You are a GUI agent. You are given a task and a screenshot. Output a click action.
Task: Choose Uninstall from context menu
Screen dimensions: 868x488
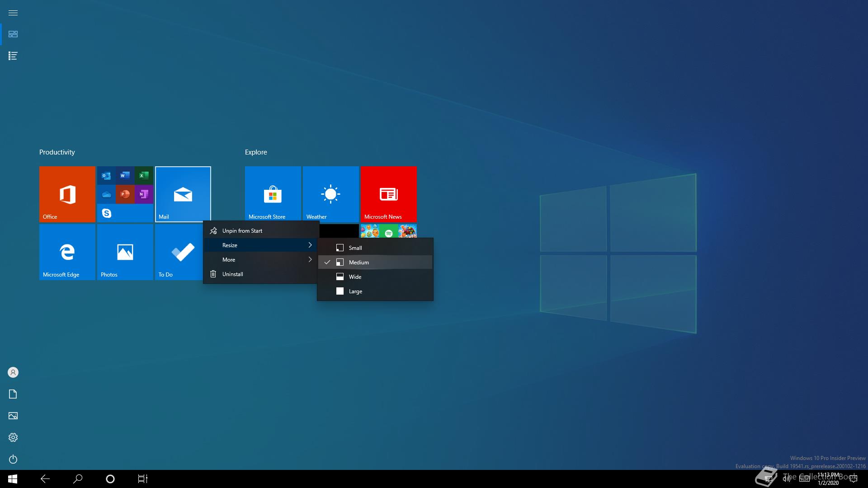pos(261,274)
